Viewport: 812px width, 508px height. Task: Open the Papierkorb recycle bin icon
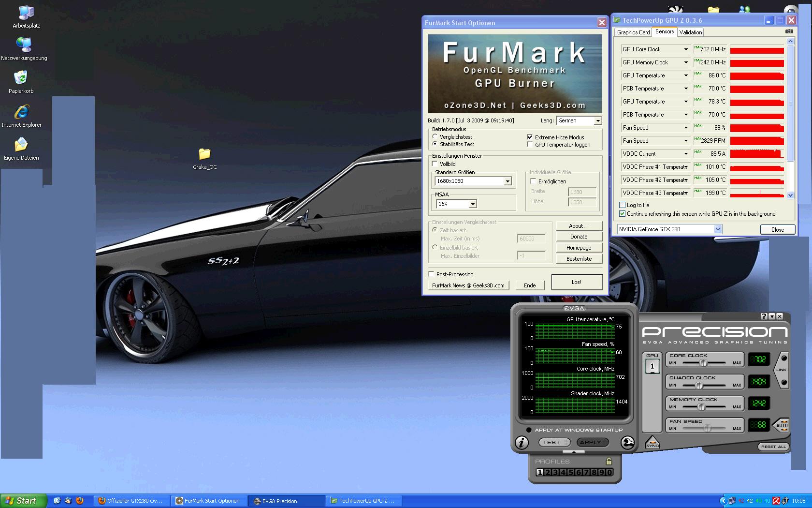[21, 82]
